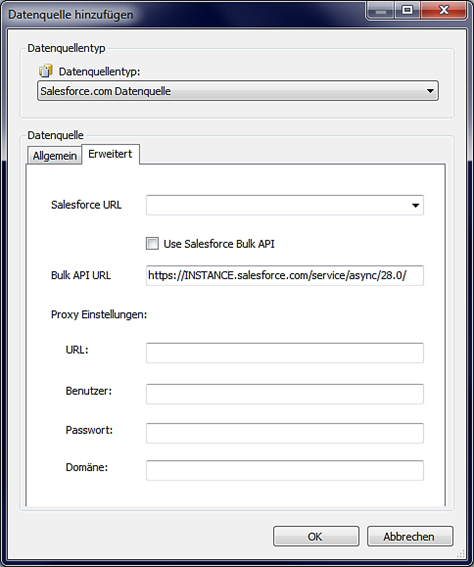The height and width of the screenshot is (567, 474).
Task: Click the Abbrechen button
Action: (x=410, y=537)
